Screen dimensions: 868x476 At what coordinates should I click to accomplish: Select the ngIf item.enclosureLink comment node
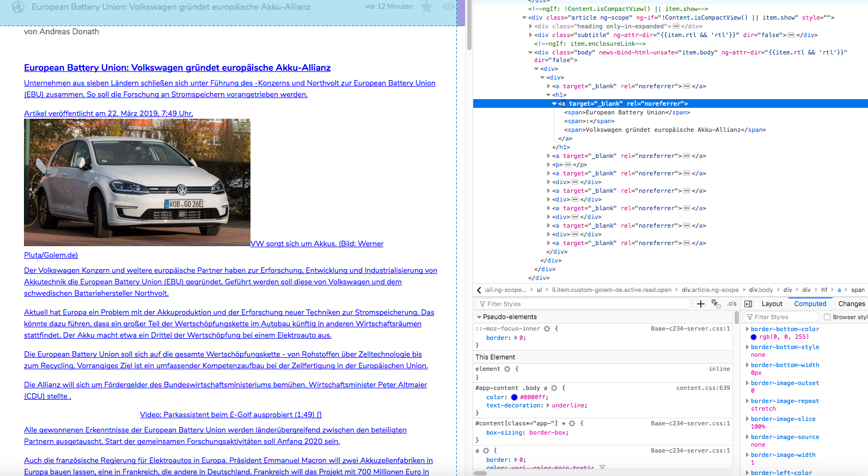(590, 44)
